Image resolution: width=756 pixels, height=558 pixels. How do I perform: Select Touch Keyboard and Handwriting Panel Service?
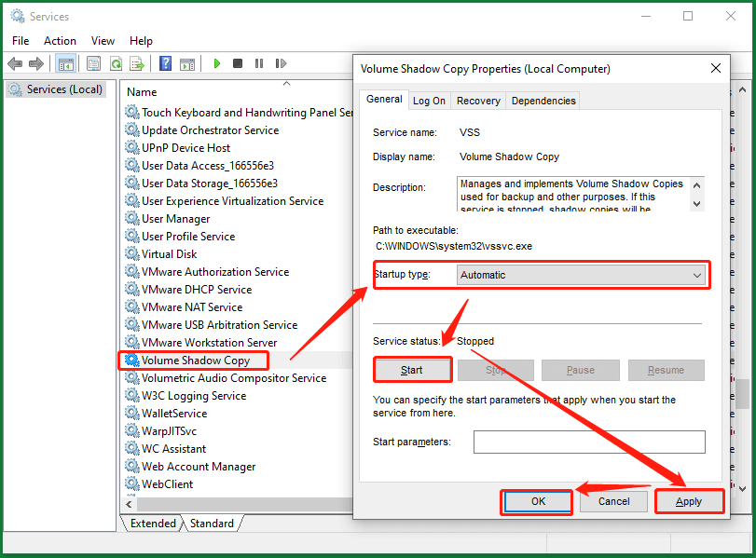(x=239, y=113)
